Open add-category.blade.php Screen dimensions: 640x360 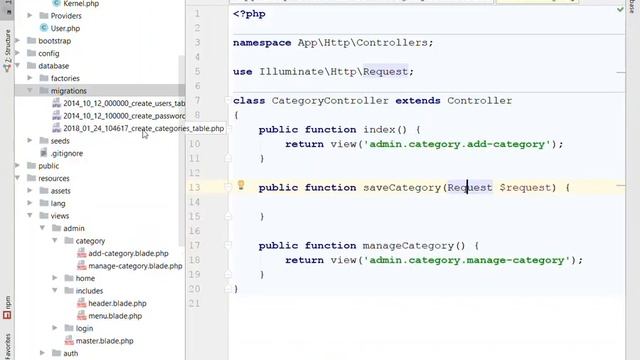click(x=128, y=253)
